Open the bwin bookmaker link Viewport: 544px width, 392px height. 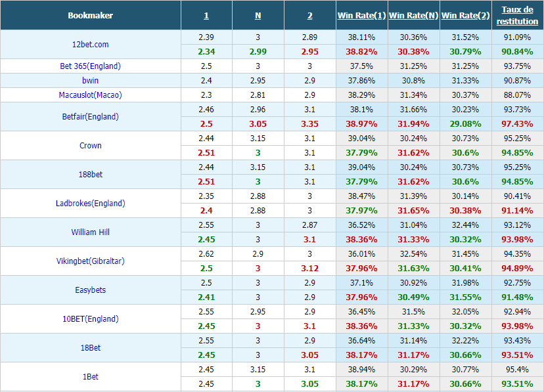click(x=90, y=80)
